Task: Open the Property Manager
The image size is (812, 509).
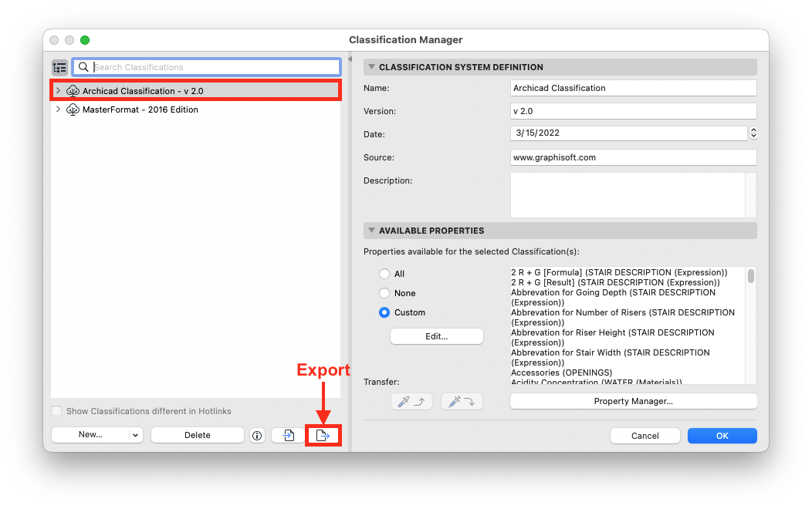Action: point(633,401)
